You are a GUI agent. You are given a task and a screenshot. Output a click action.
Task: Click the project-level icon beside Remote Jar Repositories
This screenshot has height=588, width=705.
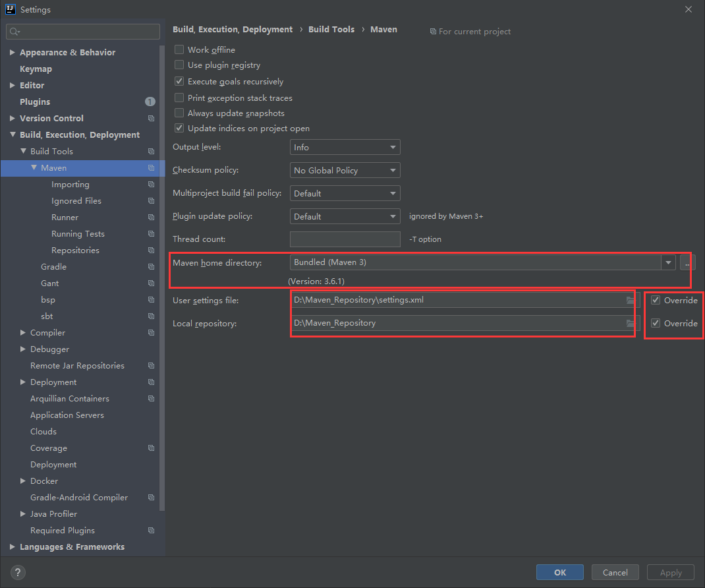pos(151,366)
